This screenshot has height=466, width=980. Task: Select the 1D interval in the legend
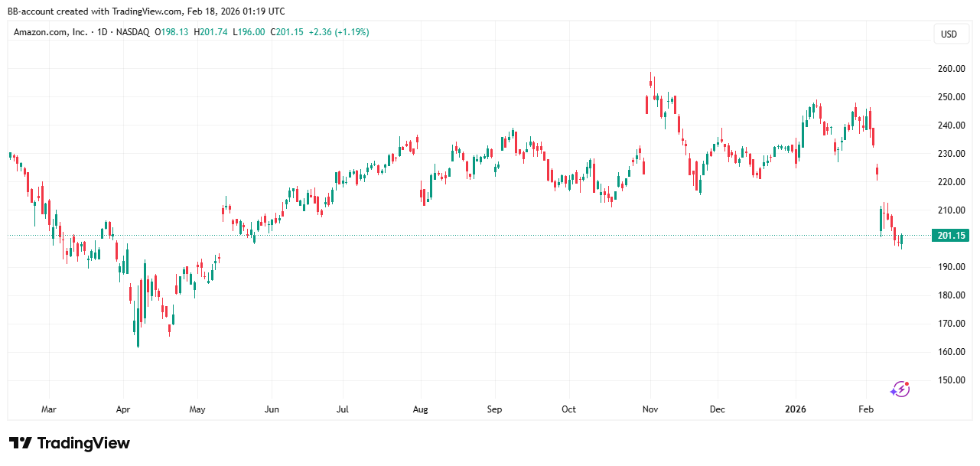coord(99,32)
